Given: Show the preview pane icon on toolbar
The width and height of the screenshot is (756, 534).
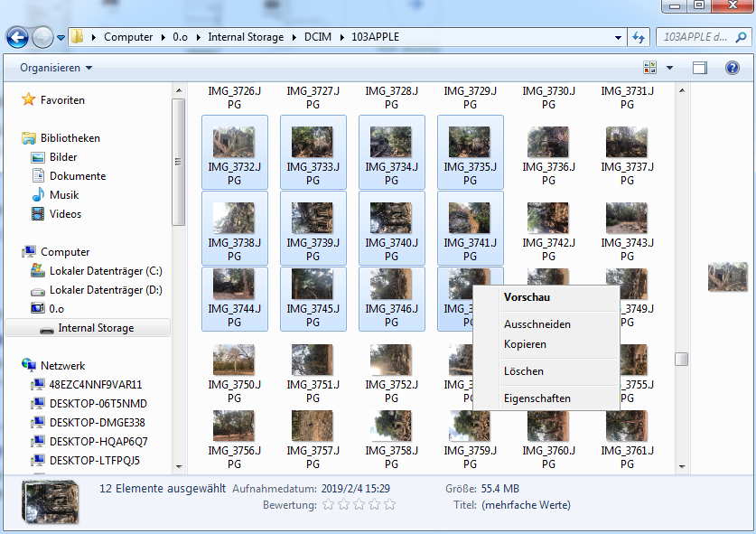Looking at the screenshot, I should (x=698, y=67).
